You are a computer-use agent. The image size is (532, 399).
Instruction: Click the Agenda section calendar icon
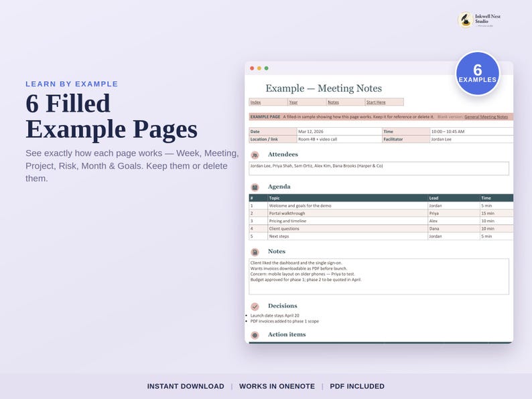pos(255,187)
